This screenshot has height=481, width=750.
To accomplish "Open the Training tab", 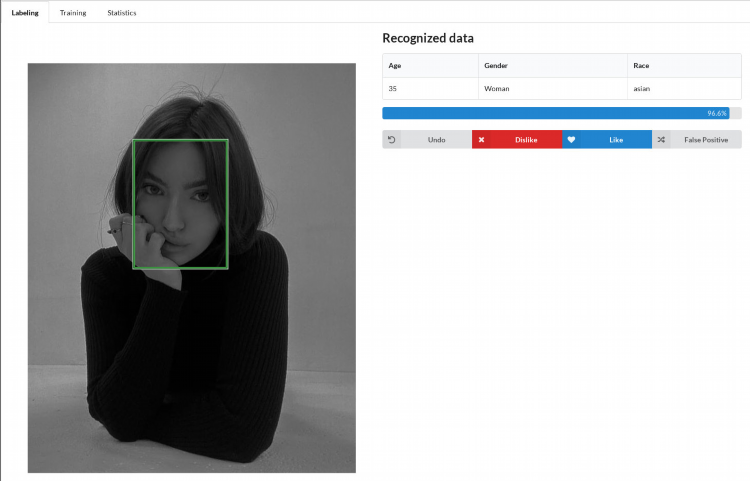I will (x=73, y=13).
